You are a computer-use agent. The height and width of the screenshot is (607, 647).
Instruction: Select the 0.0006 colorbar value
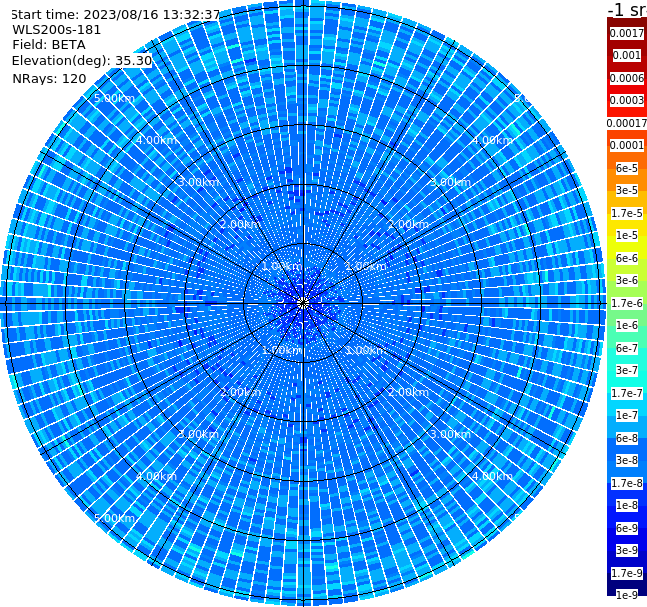pos(627,78)
